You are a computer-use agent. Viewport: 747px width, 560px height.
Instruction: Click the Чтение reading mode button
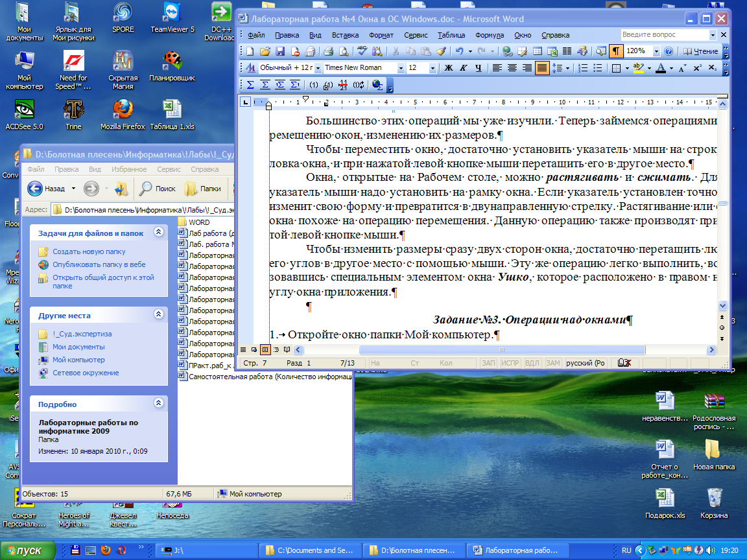point(700,51)
